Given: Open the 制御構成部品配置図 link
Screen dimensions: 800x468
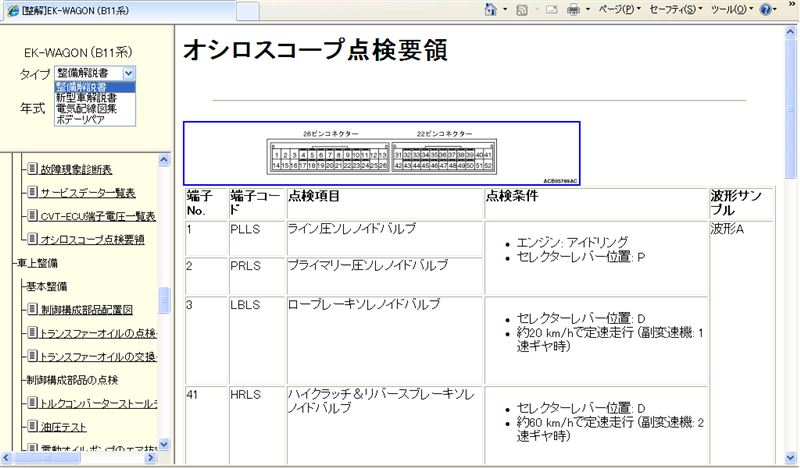Looking at the screenshot, I should pyautogui.click(x=87, y=310).
